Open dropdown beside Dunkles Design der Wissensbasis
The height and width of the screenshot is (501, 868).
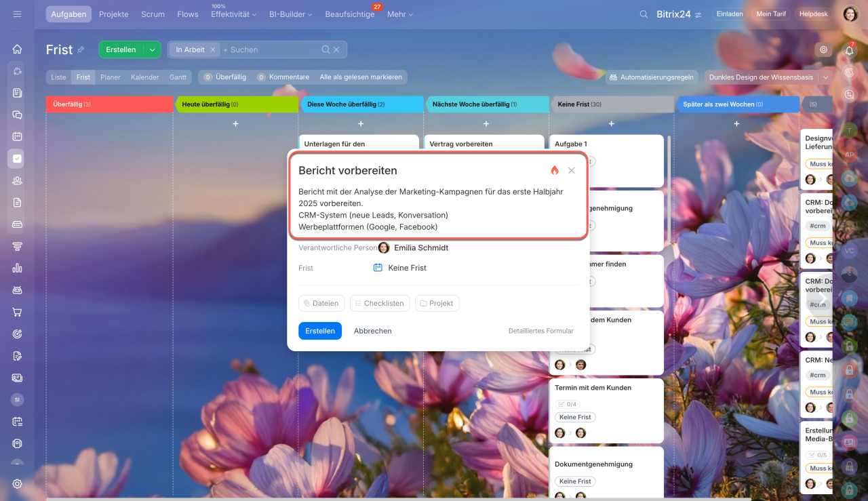[x=825, y=77]
